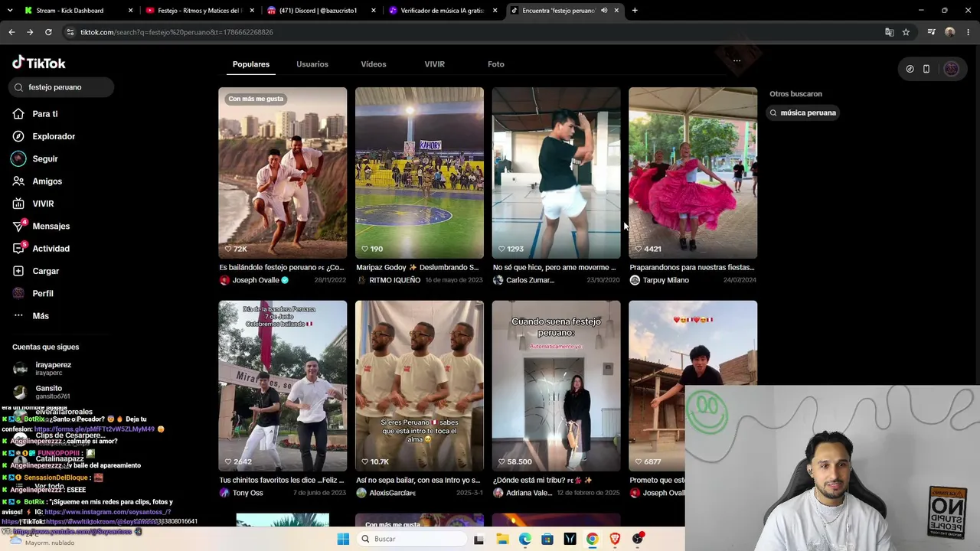Open RITMO IQUEÑO's profile link

pyautogui.click(x=395, y=280)
